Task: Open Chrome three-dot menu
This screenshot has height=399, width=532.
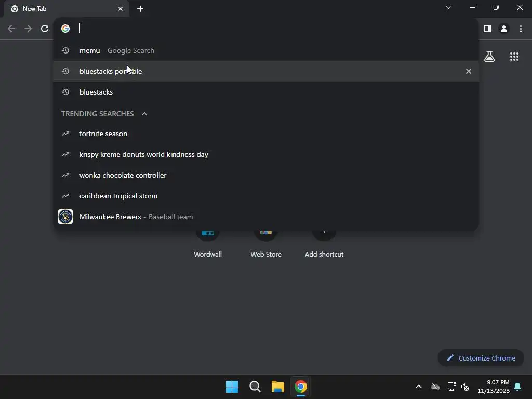Action: pos(521,29)
